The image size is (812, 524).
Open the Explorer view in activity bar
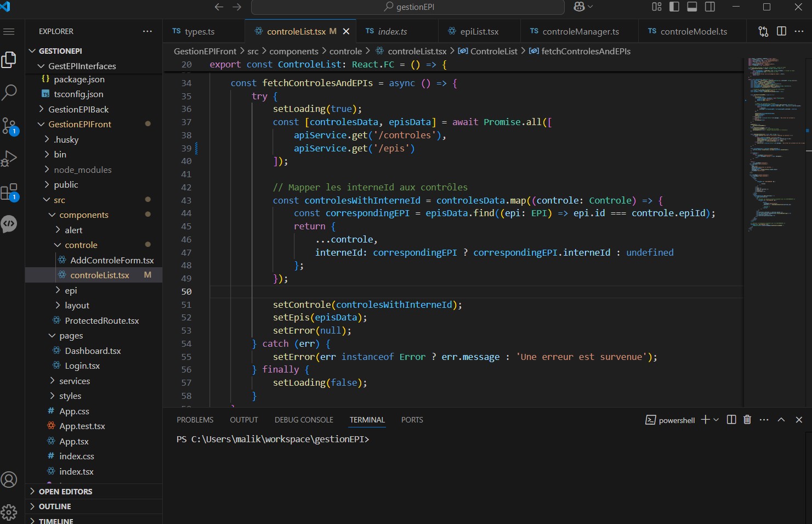pyautogui.click(x=9, y=59)
